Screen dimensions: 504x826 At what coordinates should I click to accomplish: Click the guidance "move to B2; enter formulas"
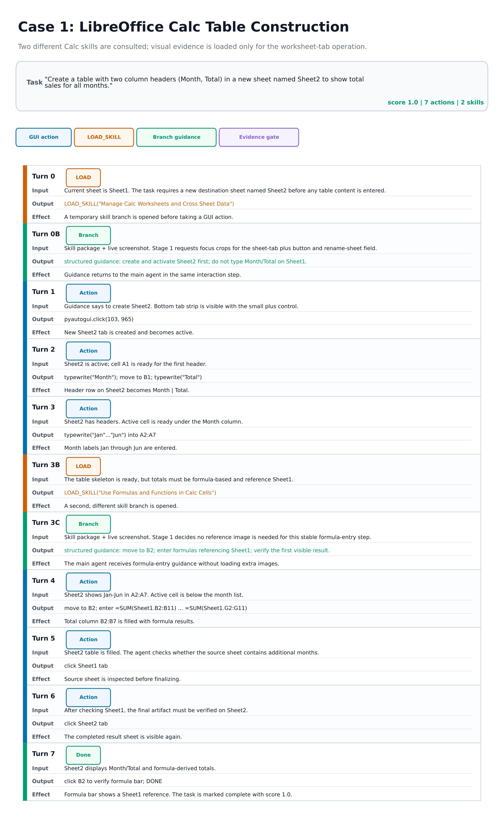(197, 550)
